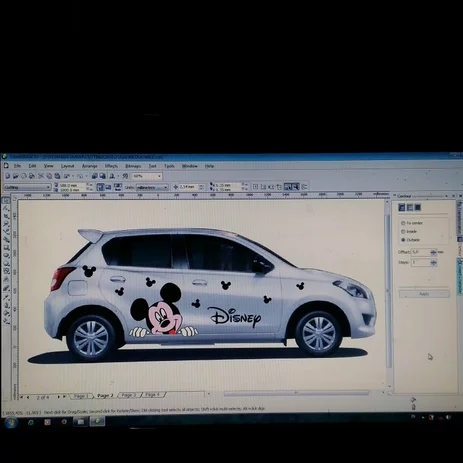Click the New document icon
Viewport: 463px width, 463px height.
(x=7, y=176)
